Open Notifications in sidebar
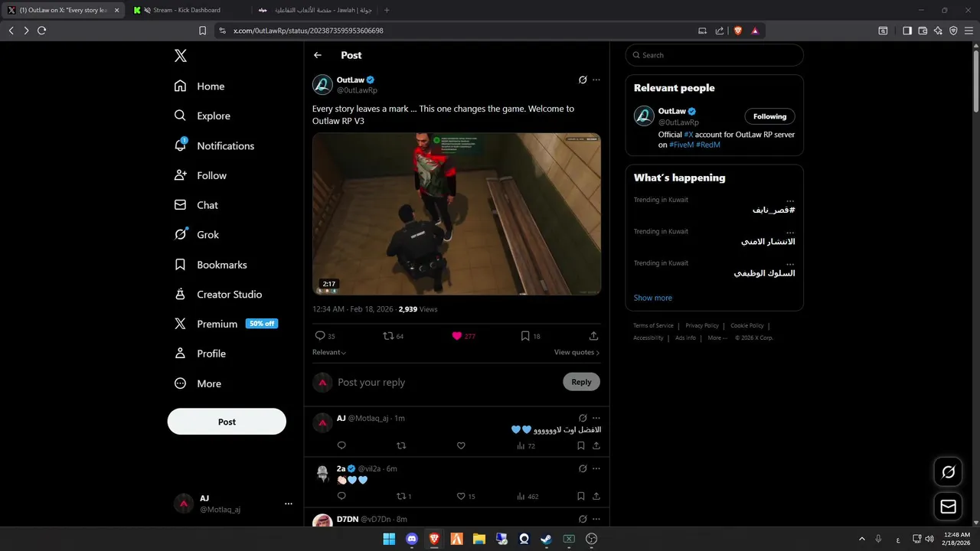Image resolution: width=980 pixels, height=551 pixels. click(214, 145)
